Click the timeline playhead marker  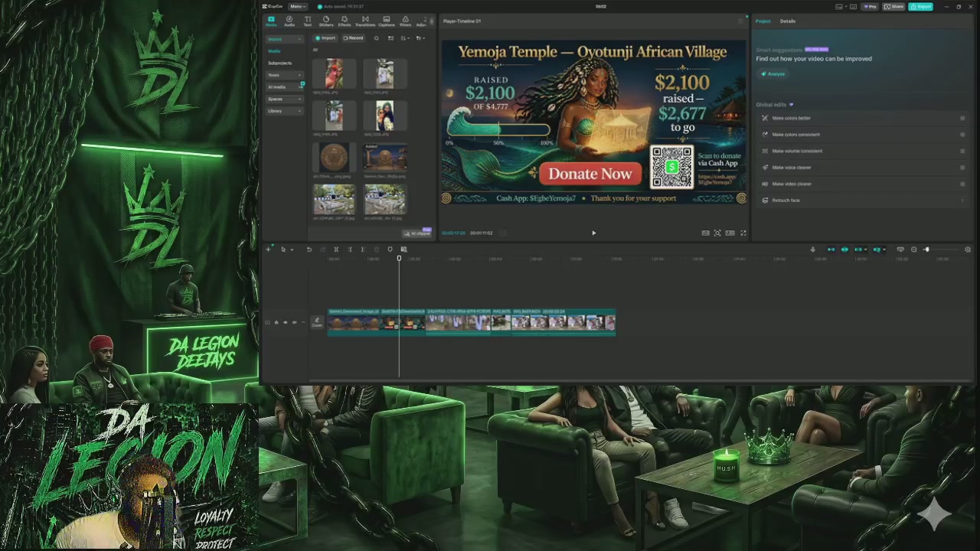tap(399, 259)
